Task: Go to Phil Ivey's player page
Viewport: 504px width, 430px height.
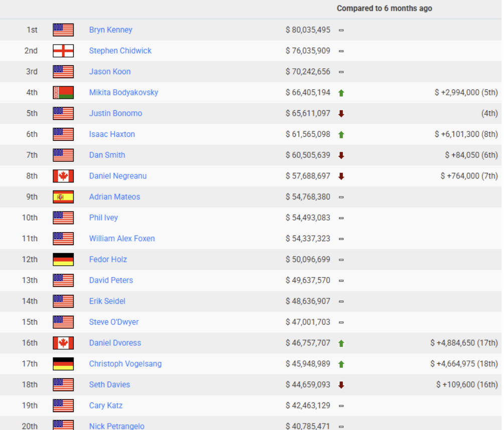Action: [x=103, y=218]
